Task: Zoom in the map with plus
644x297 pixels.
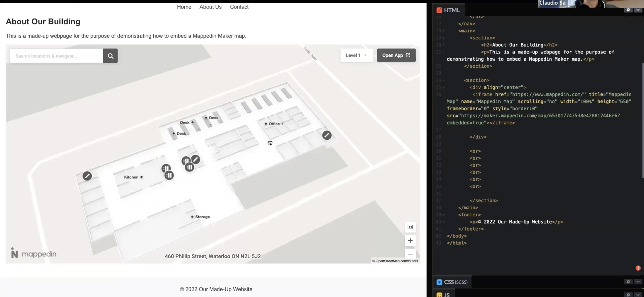Action: pyautogui.click(x=410, y=241)
